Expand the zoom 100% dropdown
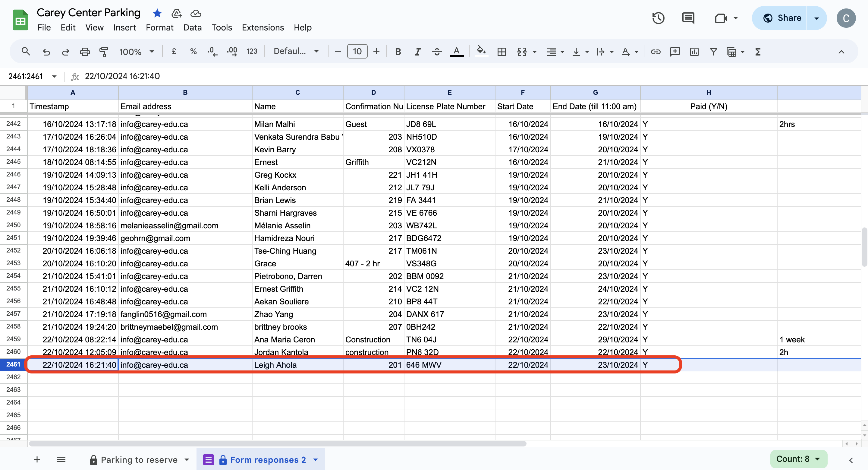Viewport: 868px width, 470px height. tap(137, 52)
